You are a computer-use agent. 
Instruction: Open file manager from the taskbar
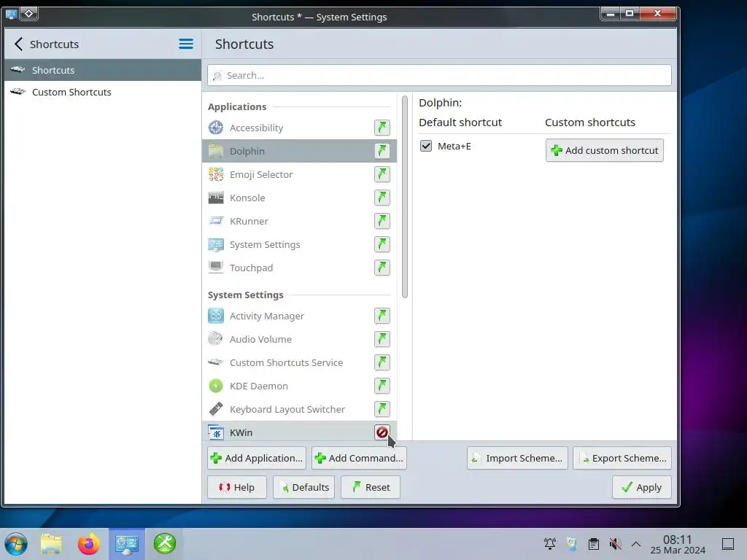pyautogui.click(x=51, y=544)
